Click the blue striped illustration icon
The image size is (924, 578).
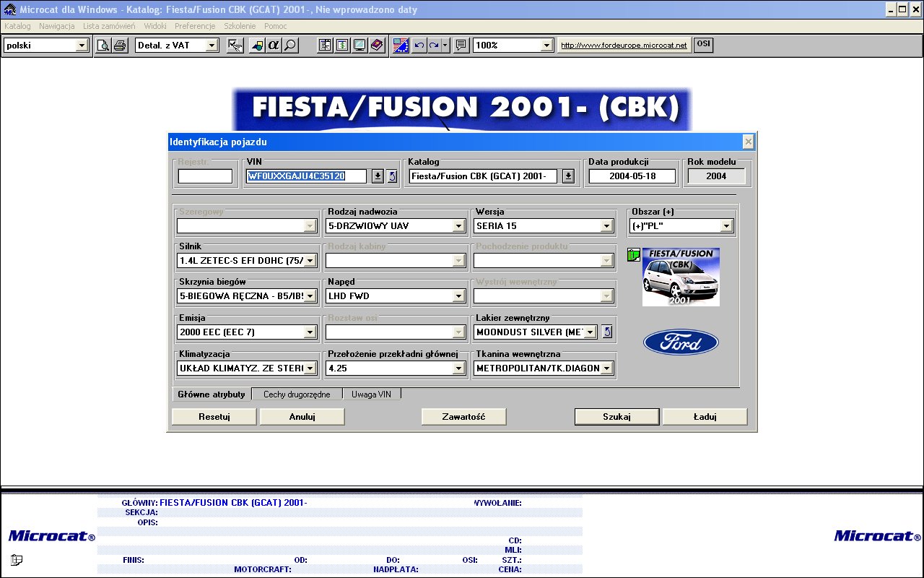pyautogui.click(x=401, y=45)
